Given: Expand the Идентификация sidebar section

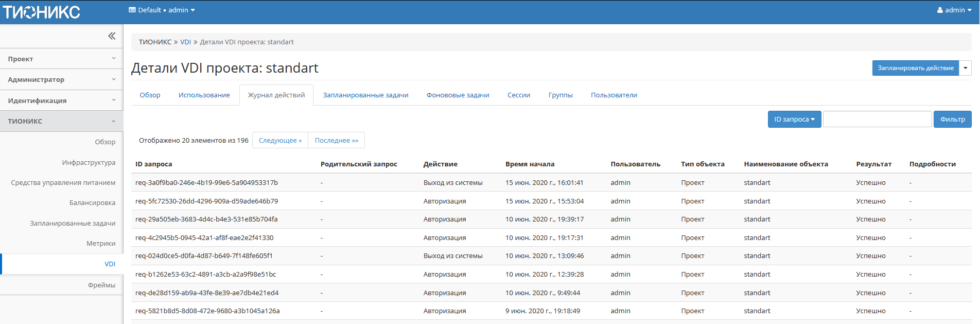Looking at the screenshot, I should pos(61,100).
